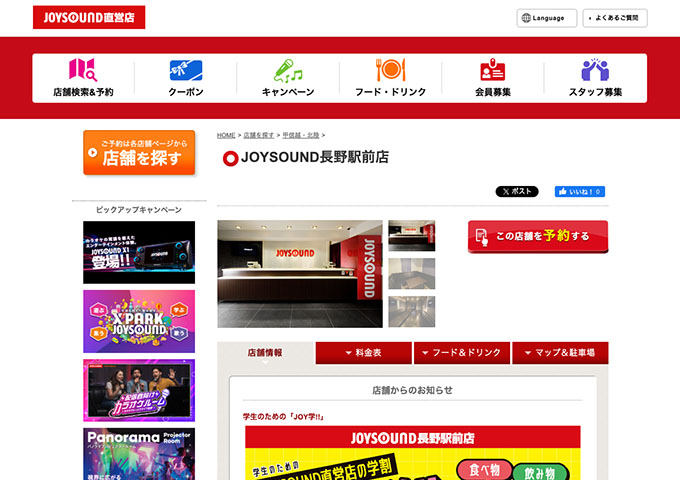Screen dimensions: 680x480
Task: Click the arrow on マップ&駐車場 tab
Action: pyautogui.click(x=528, y=353)
